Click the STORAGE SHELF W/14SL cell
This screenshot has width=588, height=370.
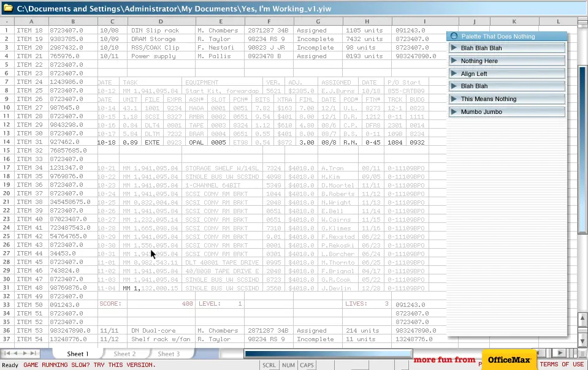click(x=222, y=168)
